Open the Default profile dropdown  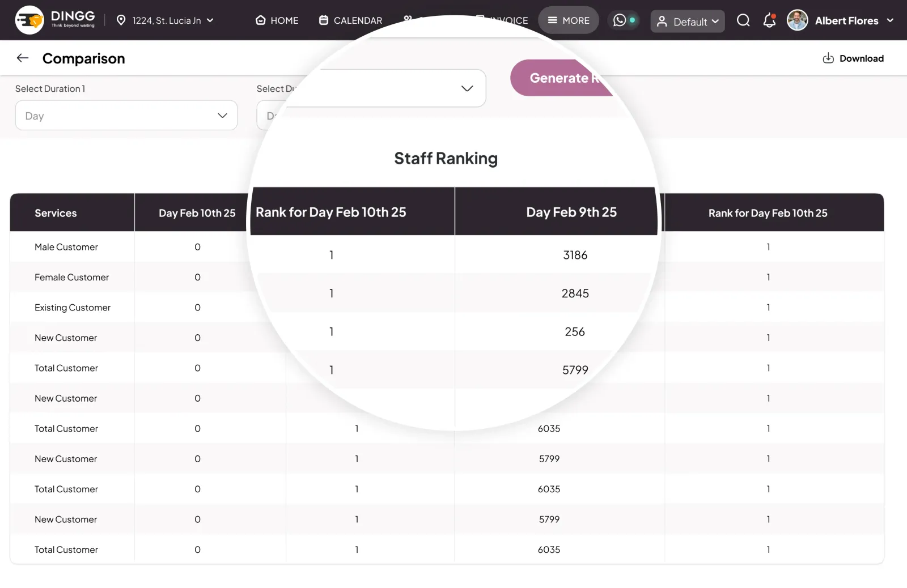click(x=688, y=22)
